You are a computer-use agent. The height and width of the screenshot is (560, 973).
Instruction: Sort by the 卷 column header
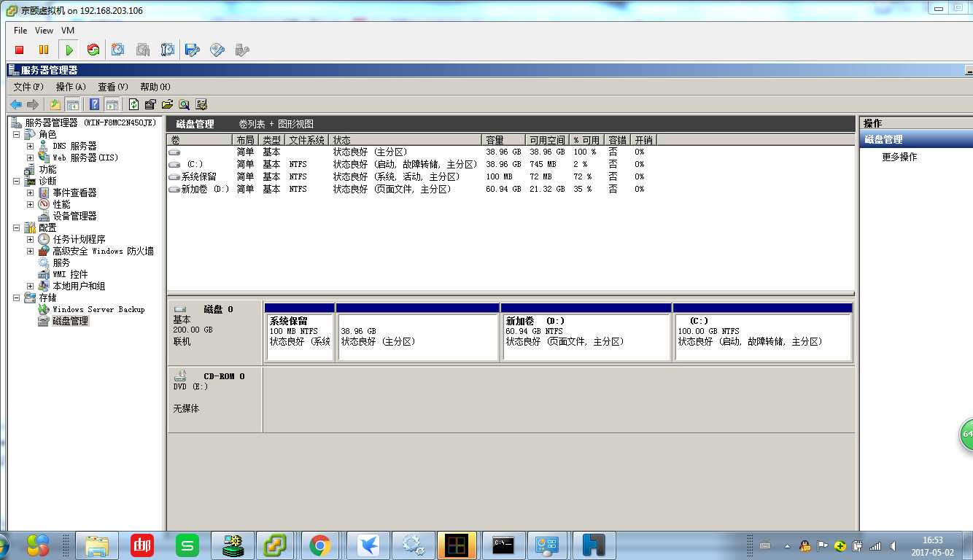(200, 139)
